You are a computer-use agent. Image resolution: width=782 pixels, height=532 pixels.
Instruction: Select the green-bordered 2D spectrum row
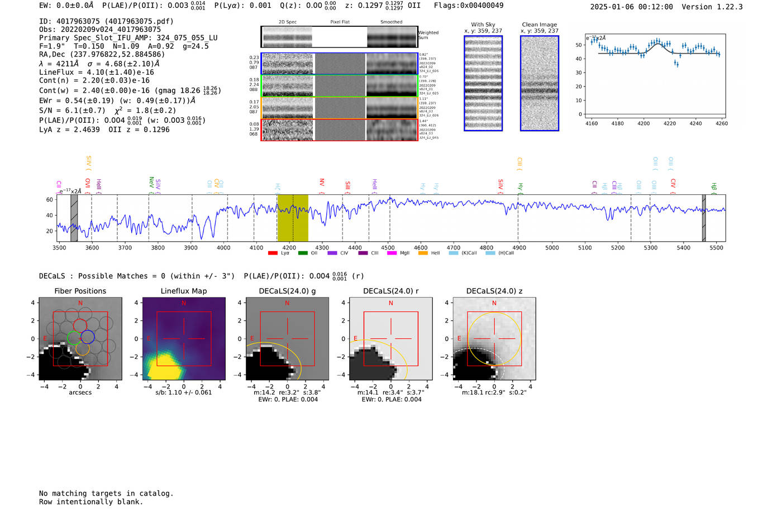tap(339, 86)
